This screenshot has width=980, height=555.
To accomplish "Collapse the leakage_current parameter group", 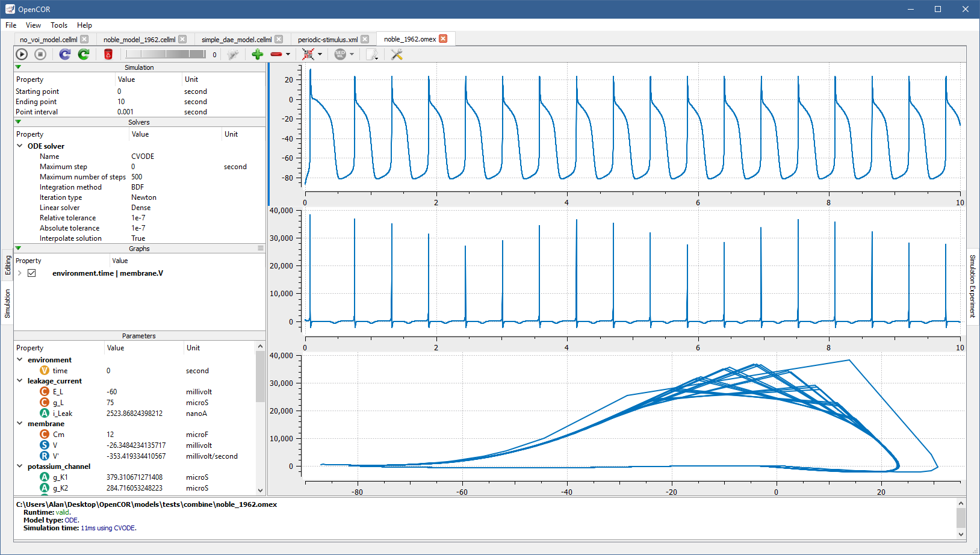I will click(20, 381).
